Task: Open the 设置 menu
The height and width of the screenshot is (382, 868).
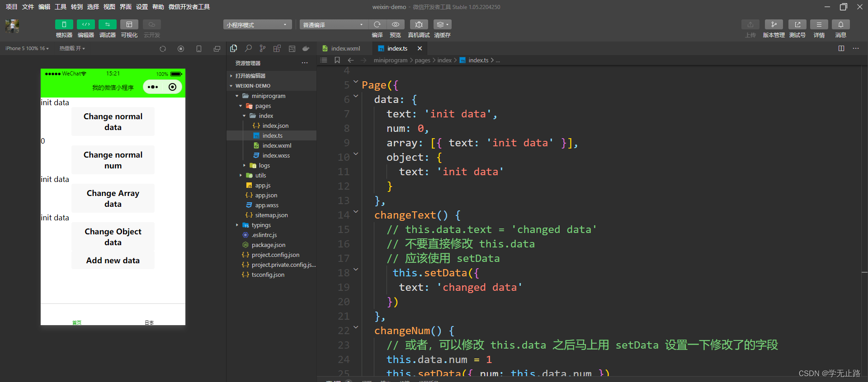Action: tap(142, 7)
